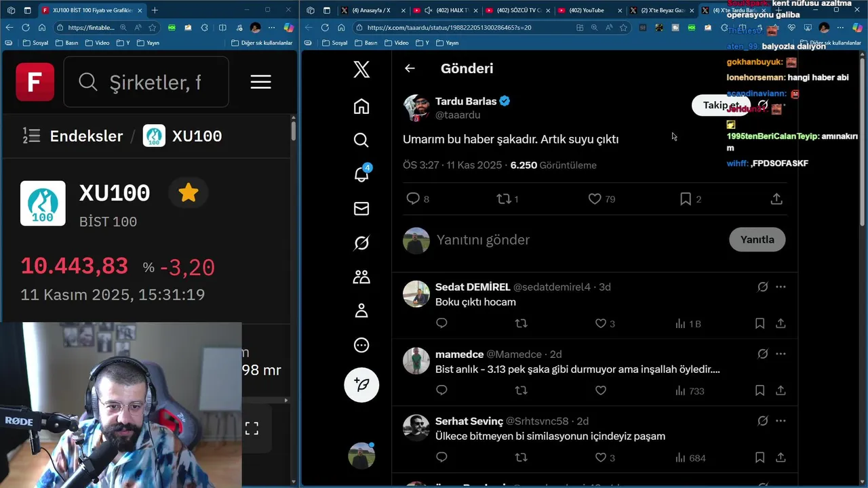Open the More circle icon in sidebar
868x488 pixels.
tap(361, 345)
